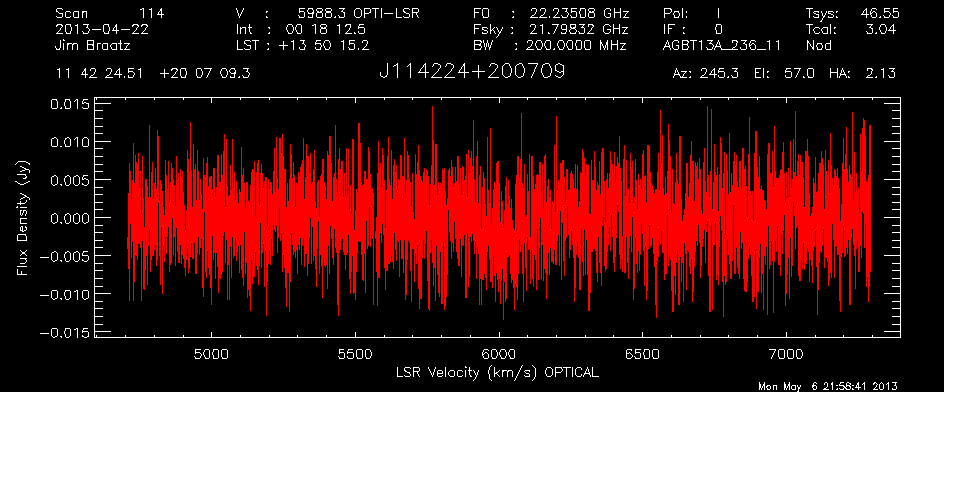The image size is (962, 490).
Task: Select source title J114224+200709
Action: click(472, 72)
